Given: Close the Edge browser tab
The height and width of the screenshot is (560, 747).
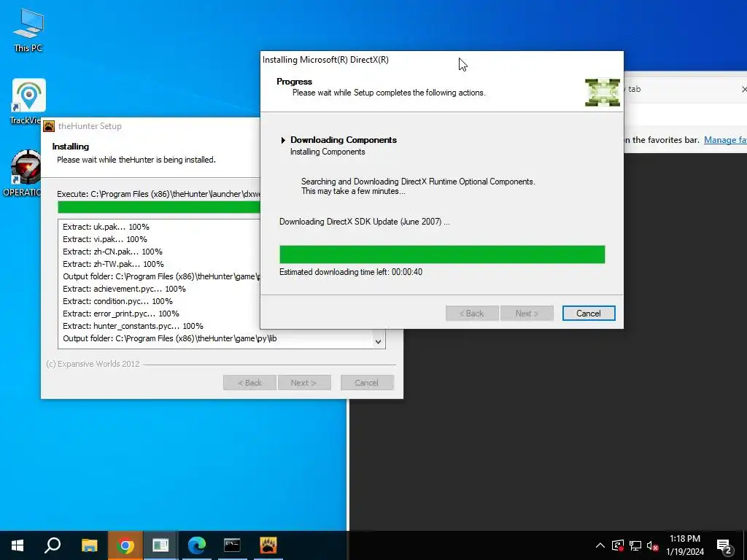Looking at the screenshot, I should (743, 89).
